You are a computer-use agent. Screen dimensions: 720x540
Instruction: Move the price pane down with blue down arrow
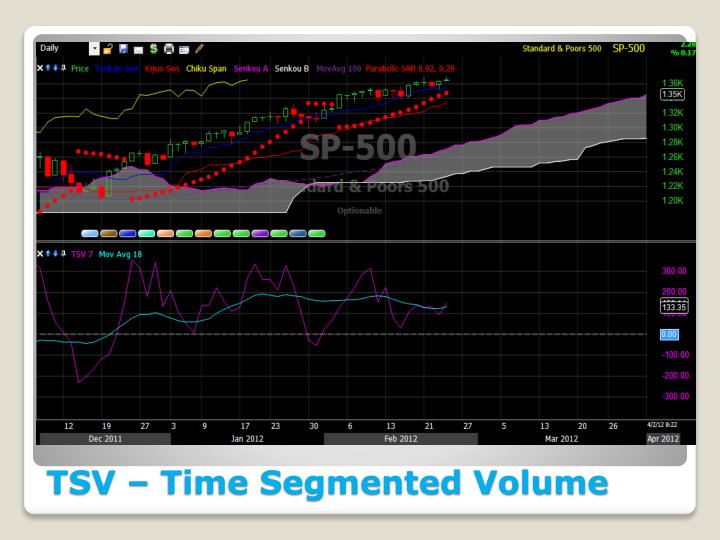click(x=56, y=68)
